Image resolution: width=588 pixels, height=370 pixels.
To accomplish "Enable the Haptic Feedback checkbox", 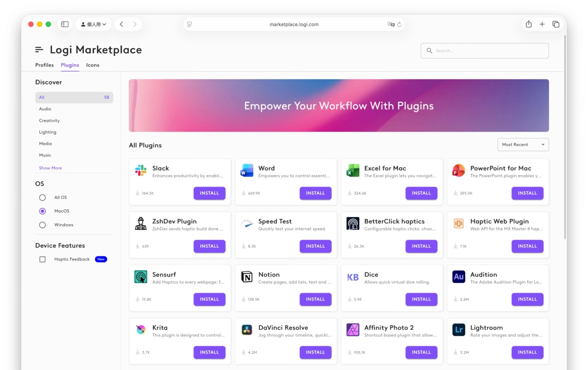I will coord(42,259).
